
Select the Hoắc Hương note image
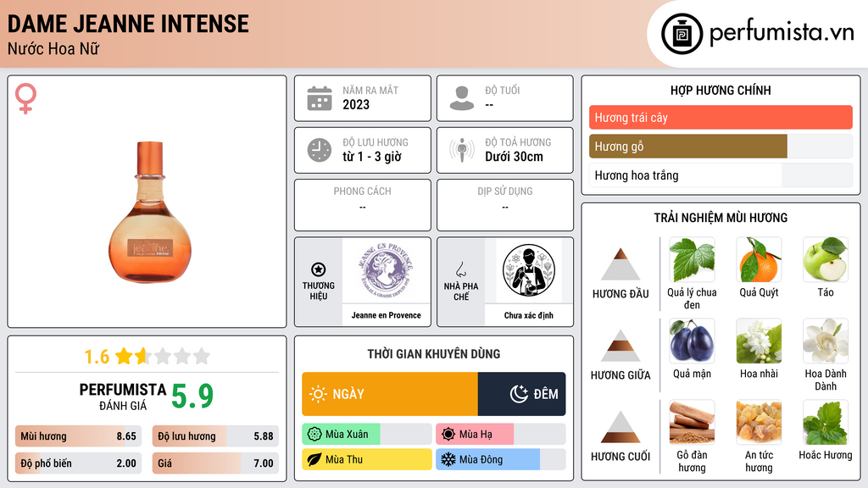[826, 423]
